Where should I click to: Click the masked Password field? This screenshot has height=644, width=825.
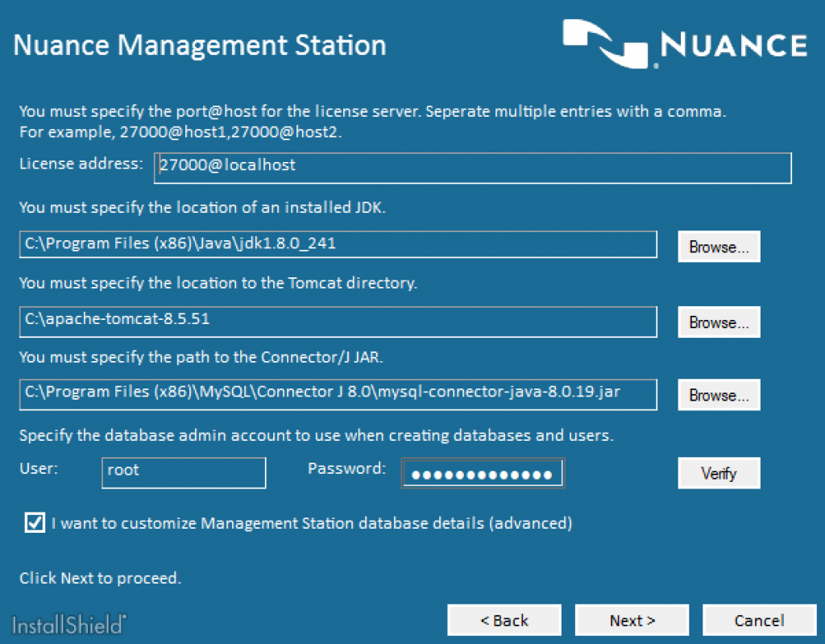coord(482,472)
